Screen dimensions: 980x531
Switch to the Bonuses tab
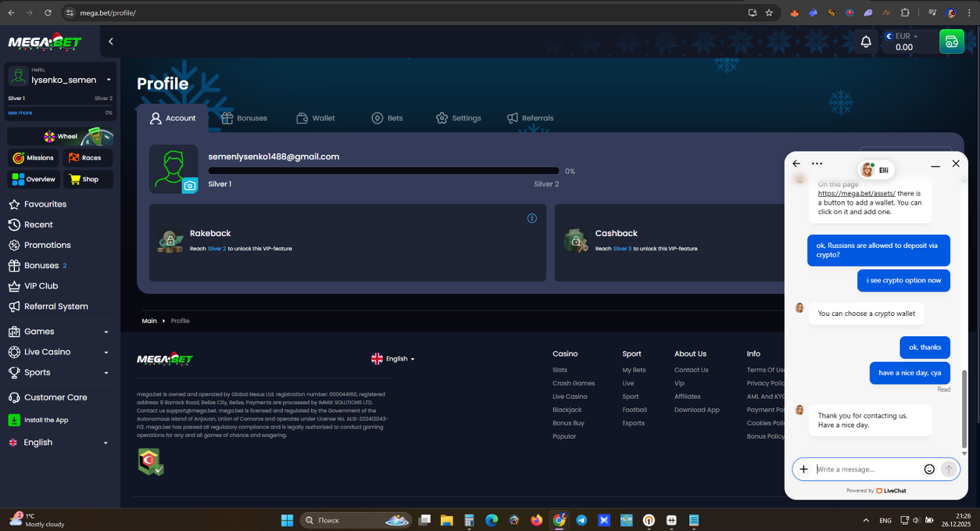coord(244,118)
